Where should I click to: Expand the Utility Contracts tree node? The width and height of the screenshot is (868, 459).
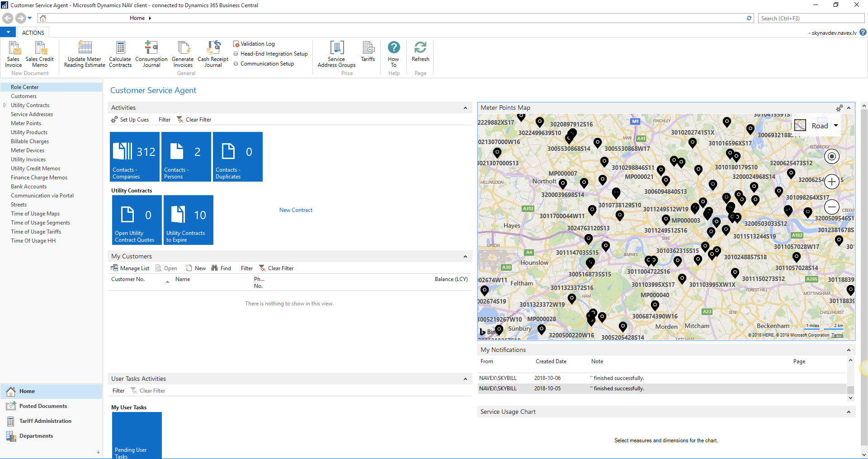[5, 105]
